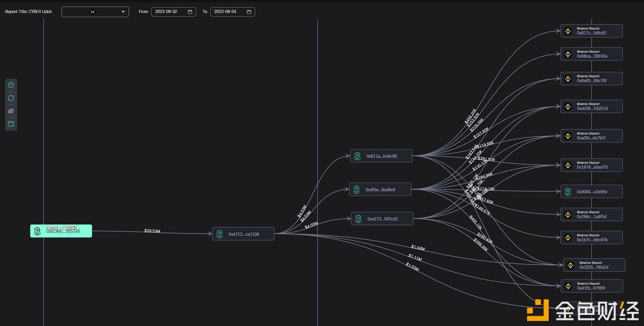Click the refresh graph icon
This screenshot has width=644, height=326.
click(11, 98)
